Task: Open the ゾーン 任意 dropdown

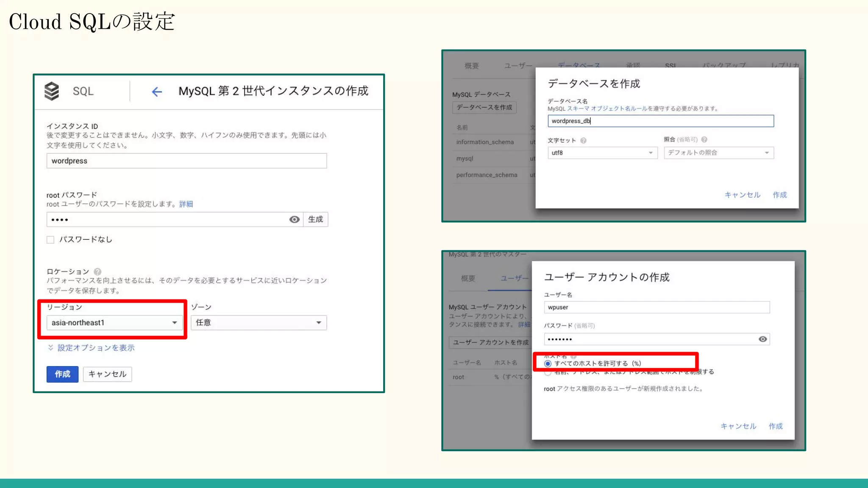Action: click(259, 323)
